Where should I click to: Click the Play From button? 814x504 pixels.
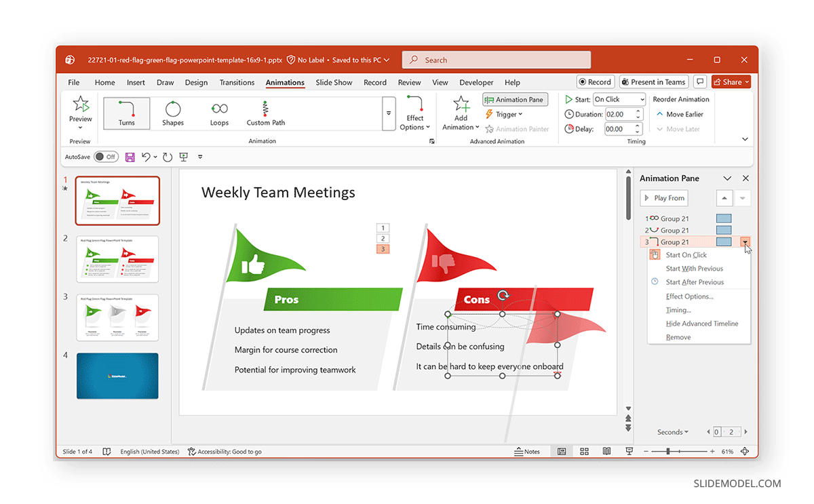pyautogui.click(x=664, y=197)
